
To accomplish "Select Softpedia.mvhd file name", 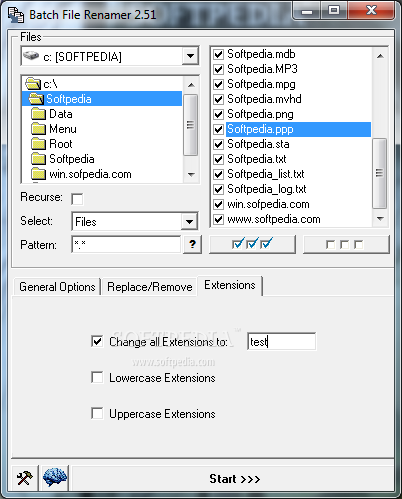I will (264, 99).
